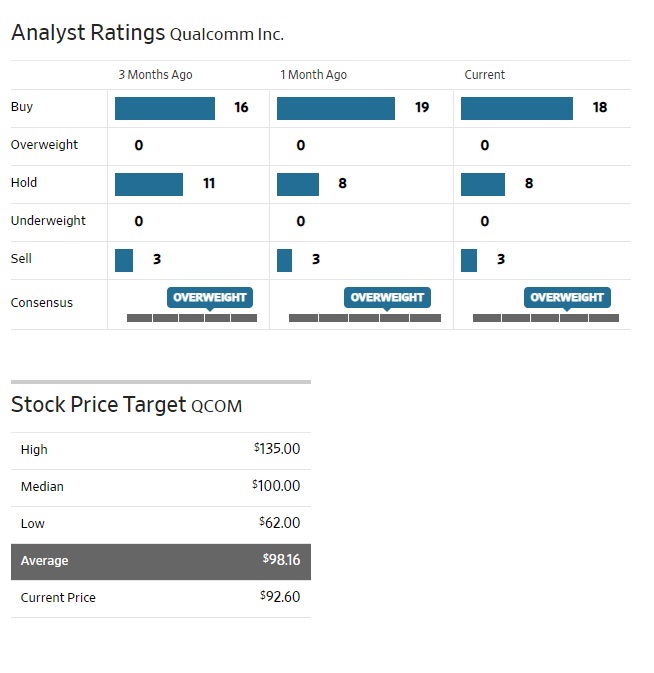This screenshot has height=673, width=654.
Task: Click the Buy bar for 1 Month Ago
Action: click(336, 108)
